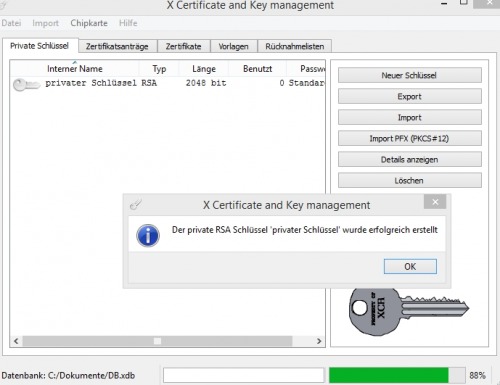Screen dimensions: 500x385
Task: Select the 'privater Schlüssel' key row
Action: (x=168, y=83)
